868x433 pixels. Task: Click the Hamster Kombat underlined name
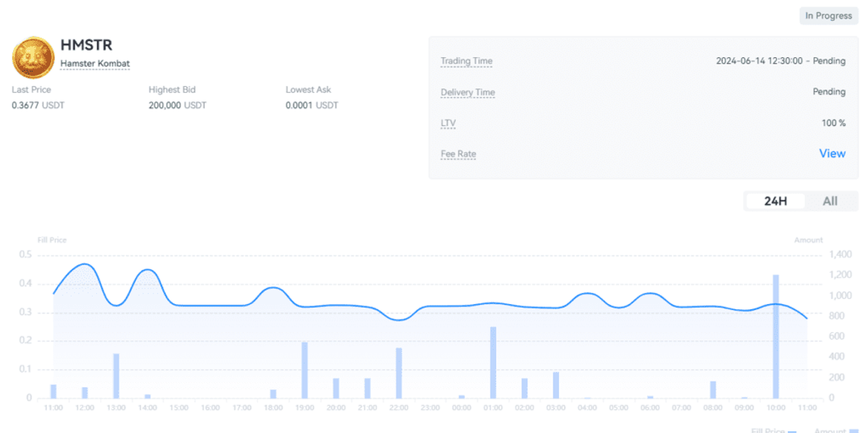pos(95,64)
